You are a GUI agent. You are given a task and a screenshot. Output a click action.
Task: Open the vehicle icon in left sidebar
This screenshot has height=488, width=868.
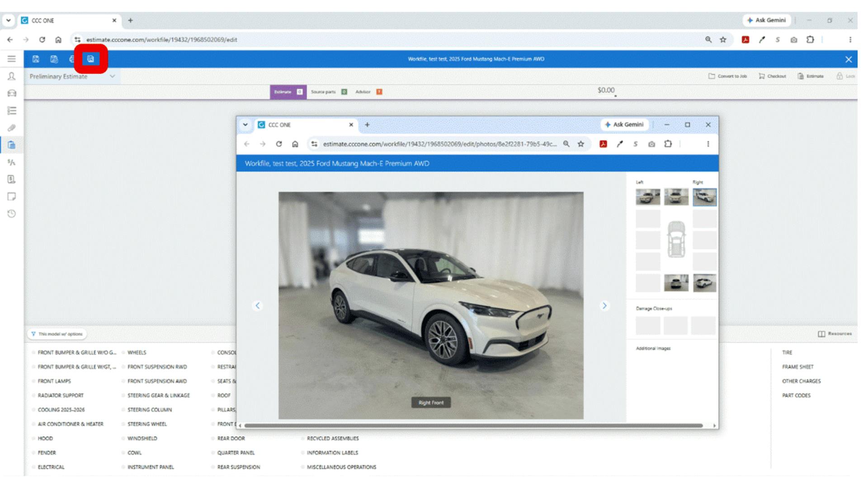point(12,93)
